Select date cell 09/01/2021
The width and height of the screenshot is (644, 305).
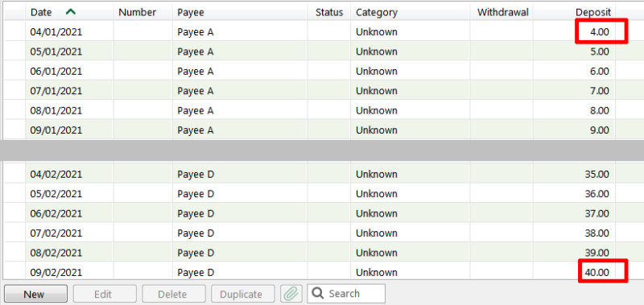tap(56, 130)
